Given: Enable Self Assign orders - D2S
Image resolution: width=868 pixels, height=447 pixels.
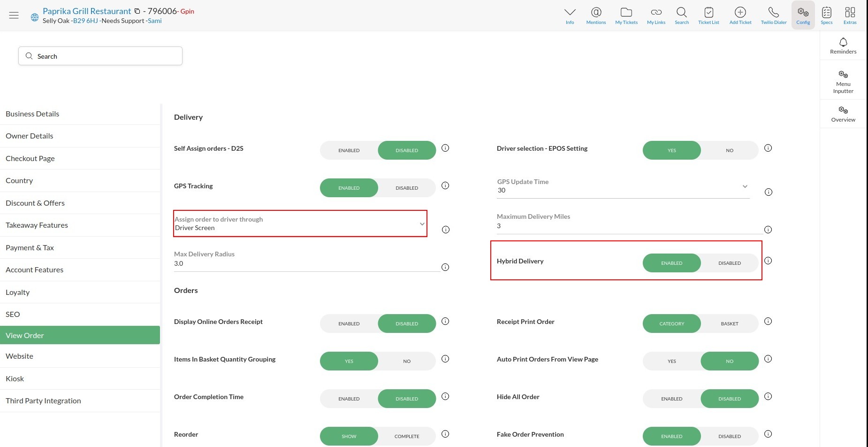Looking at the screenshot, I should pyautogui.click(x=349, y=150).
